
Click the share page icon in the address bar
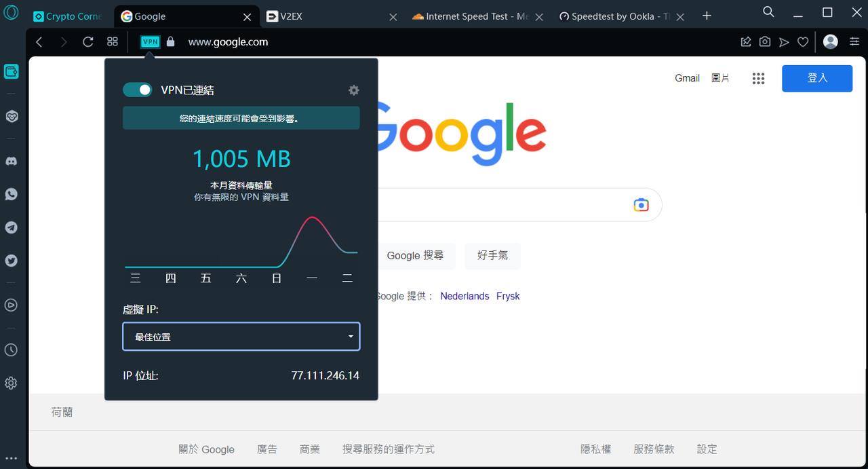point(746,42)
